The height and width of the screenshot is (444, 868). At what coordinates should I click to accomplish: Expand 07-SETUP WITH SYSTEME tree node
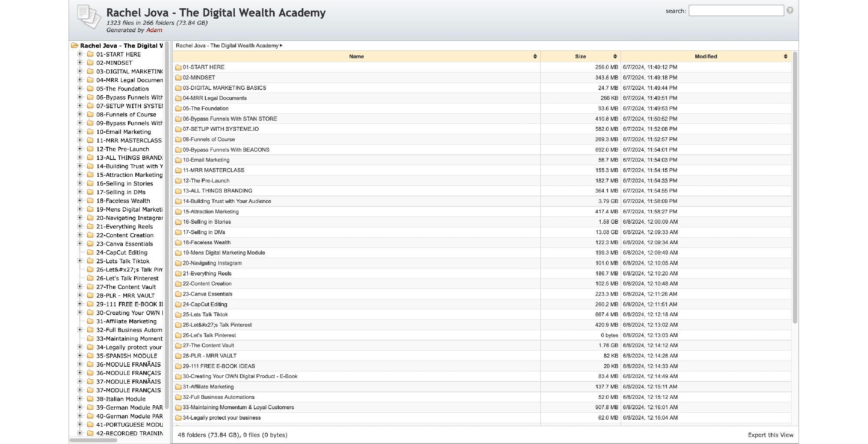pos(80,106)
